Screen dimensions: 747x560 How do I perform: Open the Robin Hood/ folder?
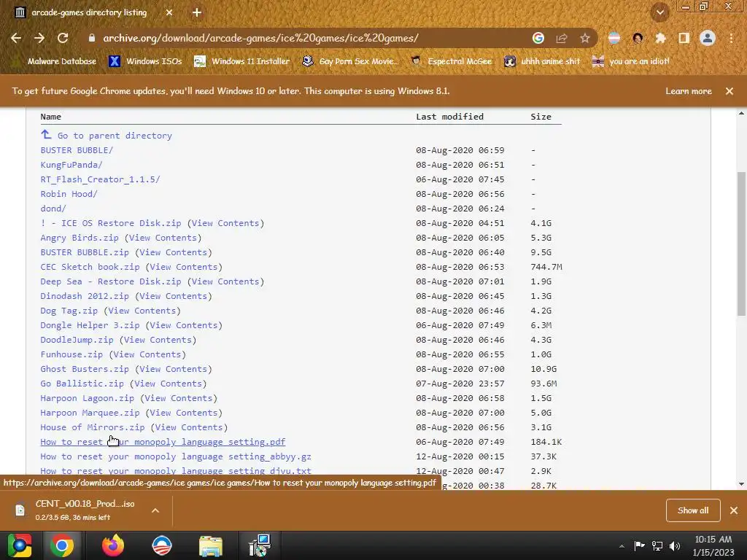[69, 194]
